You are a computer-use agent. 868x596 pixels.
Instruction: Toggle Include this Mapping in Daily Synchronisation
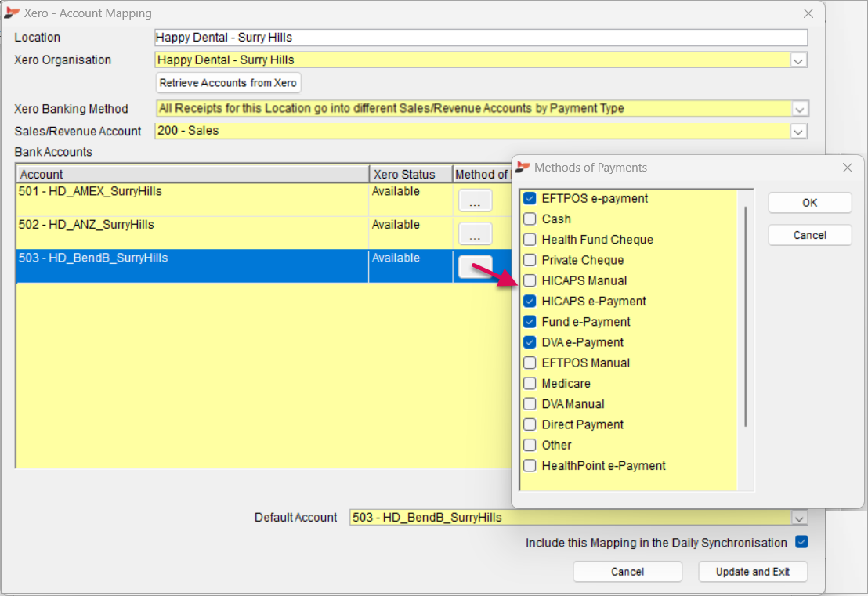[x=801, y=542]
